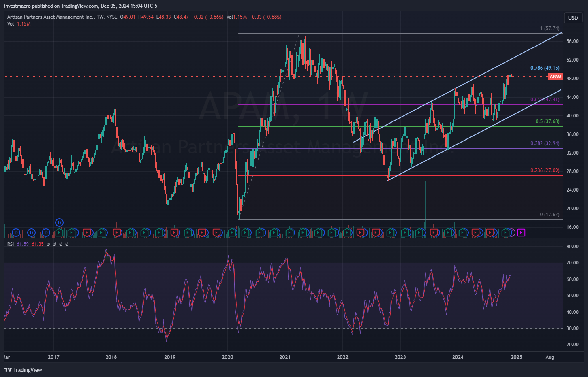
Task: Click the last green earnings marker of 2024
Action: 506,233
